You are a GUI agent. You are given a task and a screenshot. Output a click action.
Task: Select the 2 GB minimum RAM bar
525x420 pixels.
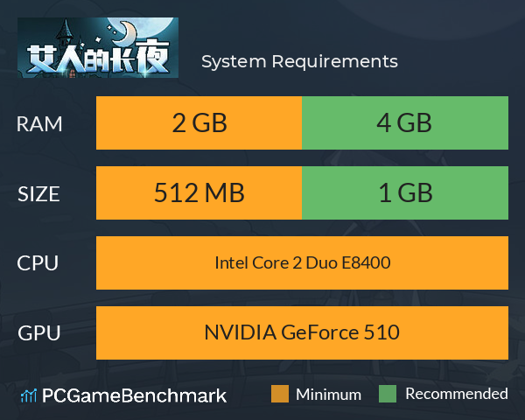point(199,122)
